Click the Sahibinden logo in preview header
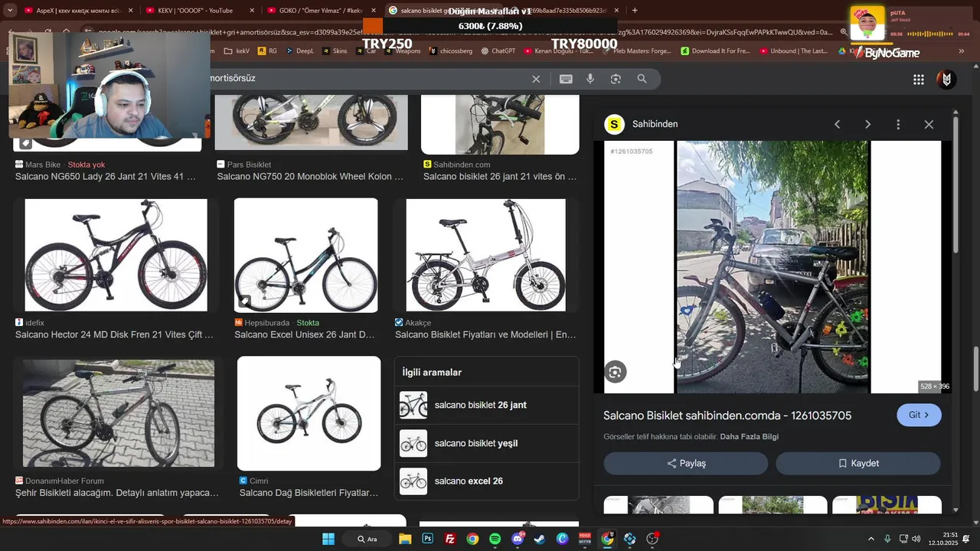Image resolution: width=980 pixels, height=551 pixels. (614, 124)
